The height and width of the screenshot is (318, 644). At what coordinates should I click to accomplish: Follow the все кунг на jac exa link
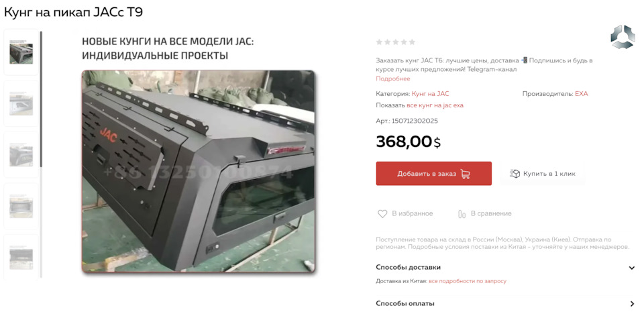tap(435, 105)
